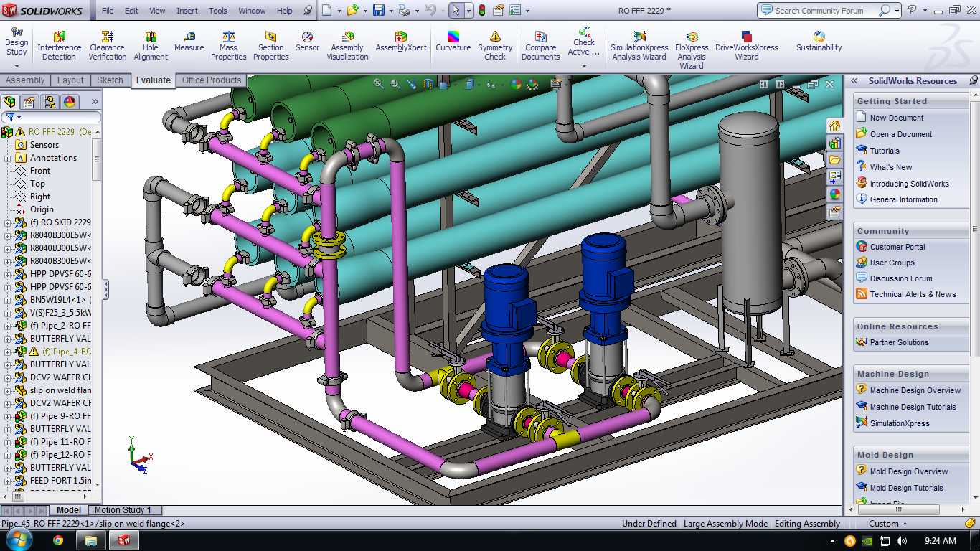980x551 pixels.
Task: Switch to the Sketch tab
Action: click(110, 80)
